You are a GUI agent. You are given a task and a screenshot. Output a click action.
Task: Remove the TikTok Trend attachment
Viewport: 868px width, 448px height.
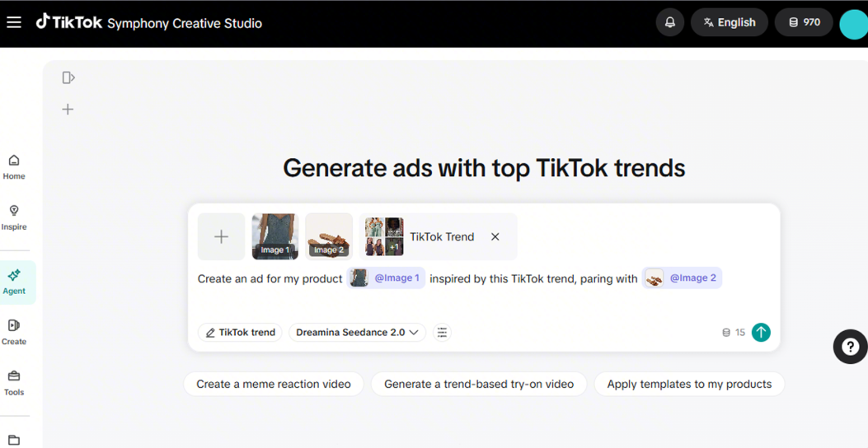coord(495,236)
